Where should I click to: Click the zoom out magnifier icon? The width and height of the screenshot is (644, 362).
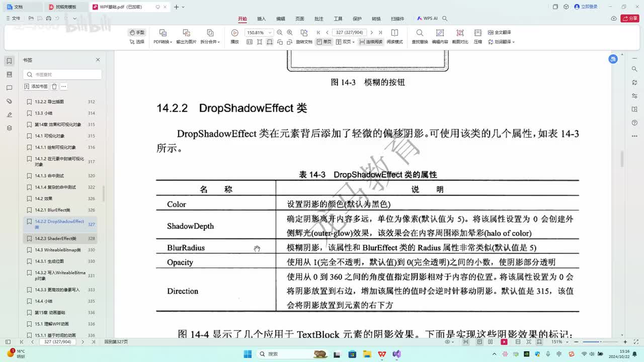pyautogui.click(x=280, y=33)
